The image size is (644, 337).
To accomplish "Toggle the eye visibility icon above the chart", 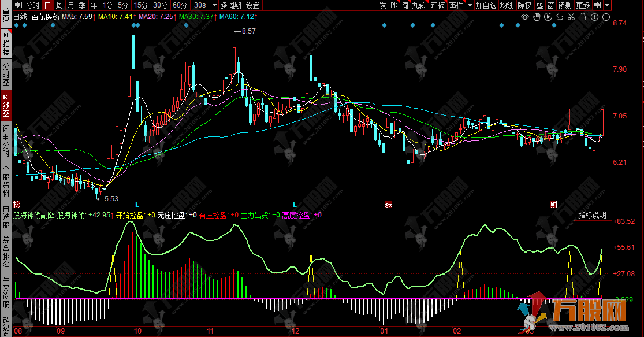I will (525, 17).
